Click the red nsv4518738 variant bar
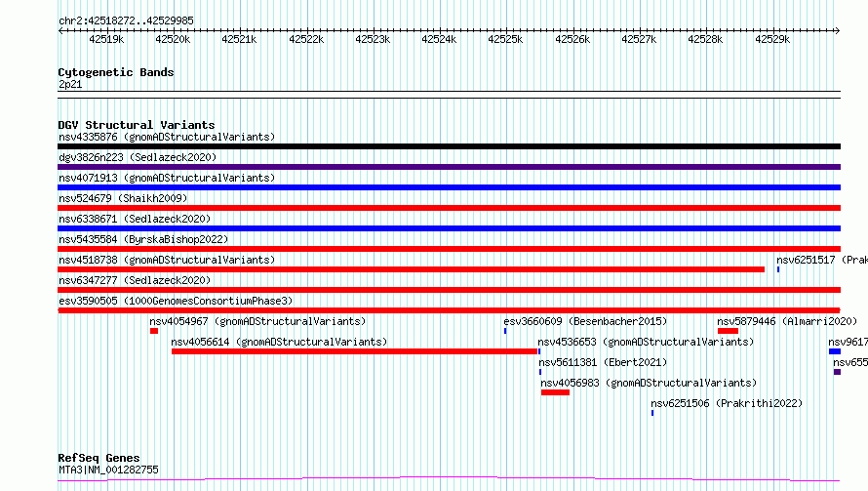 point(411,269)
